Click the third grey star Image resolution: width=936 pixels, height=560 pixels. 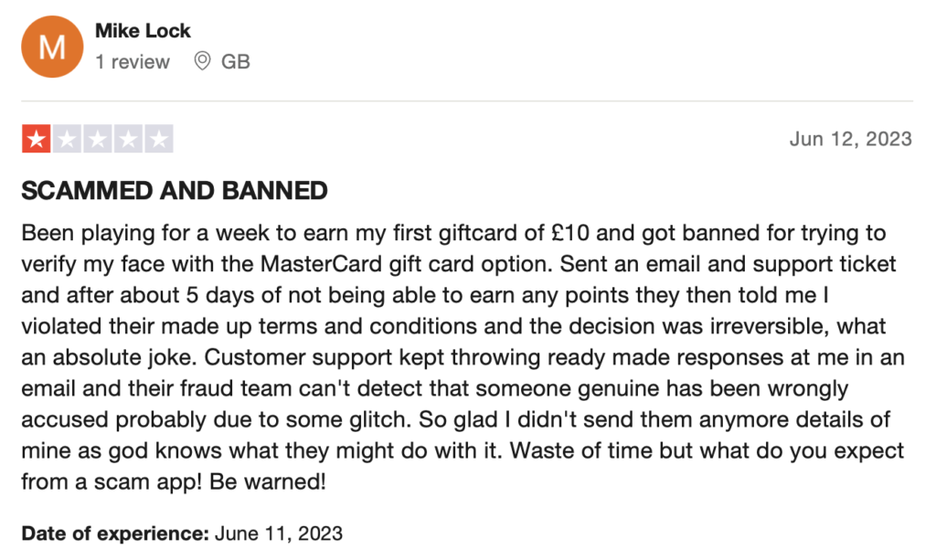(x=98, y=139)
